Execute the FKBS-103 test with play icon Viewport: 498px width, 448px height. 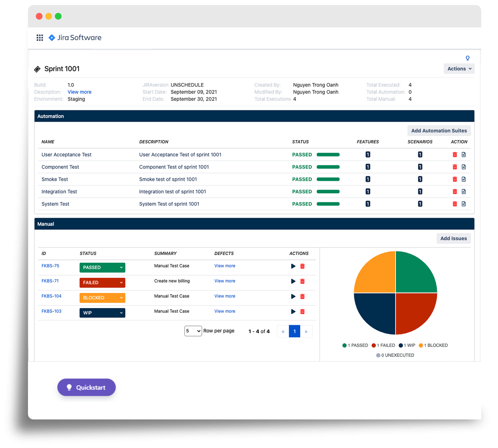pyautogui.click(x=293, y=312)
